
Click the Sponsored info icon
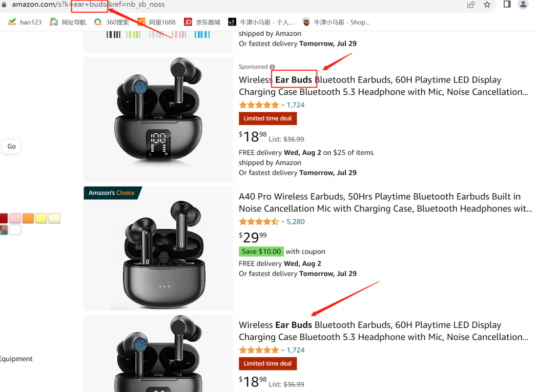tap(272, 67)
